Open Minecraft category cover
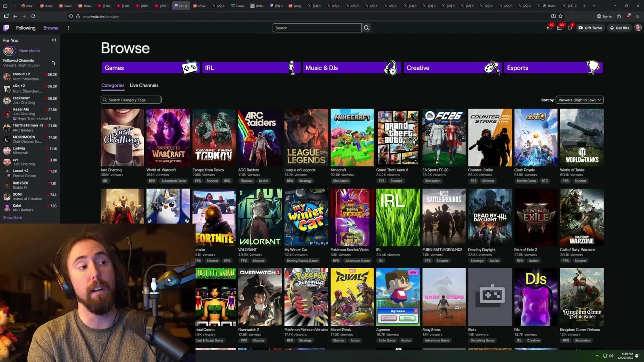 [x=352, y=137]
